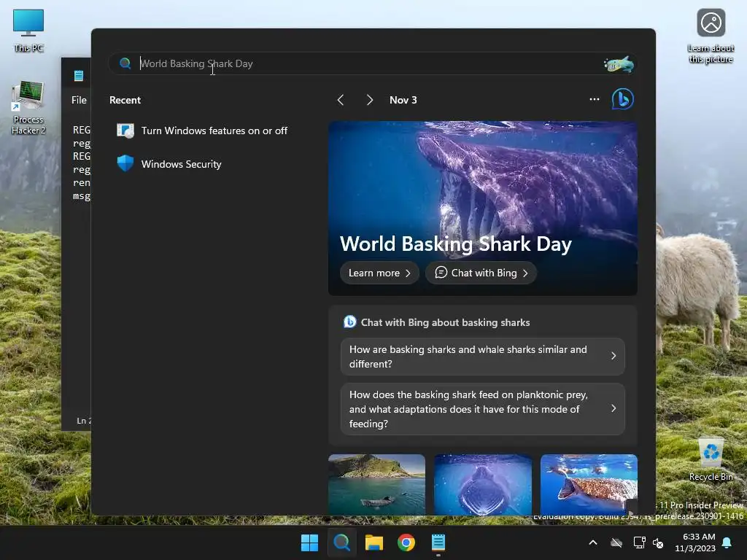The image size is (747, 560).
Task: Open Bing Chat icon in search panel
Action: (x=623, y=99)
